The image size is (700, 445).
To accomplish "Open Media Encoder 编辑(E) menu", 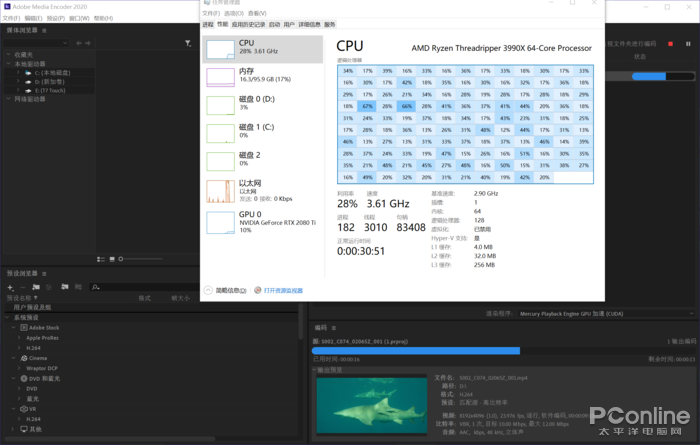I will pos(33,18).
